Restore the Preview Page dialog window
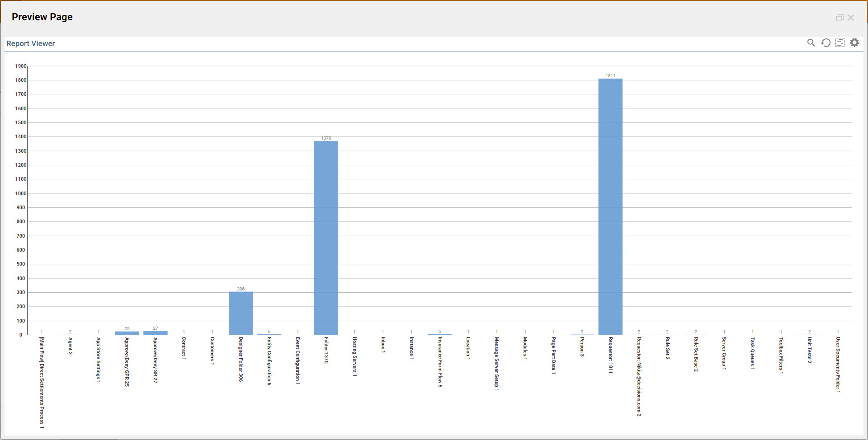 (840, 18)
